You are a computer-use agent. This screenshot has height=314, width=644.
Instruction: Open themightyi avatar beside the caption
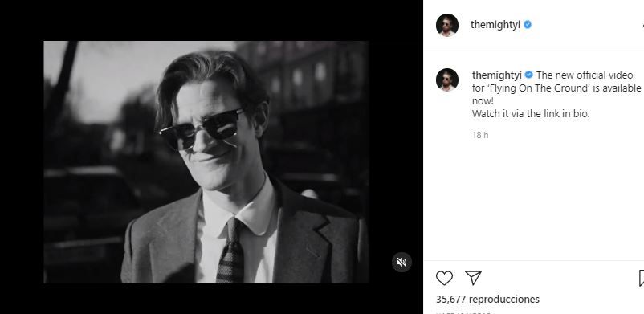coord(446,80)
